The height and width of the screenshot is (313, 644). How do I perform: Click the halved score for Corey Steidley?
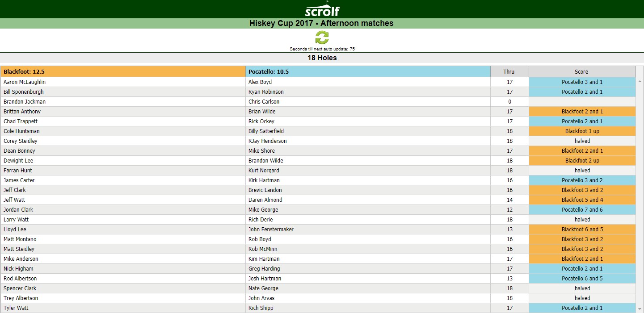(x=582, y=141)
